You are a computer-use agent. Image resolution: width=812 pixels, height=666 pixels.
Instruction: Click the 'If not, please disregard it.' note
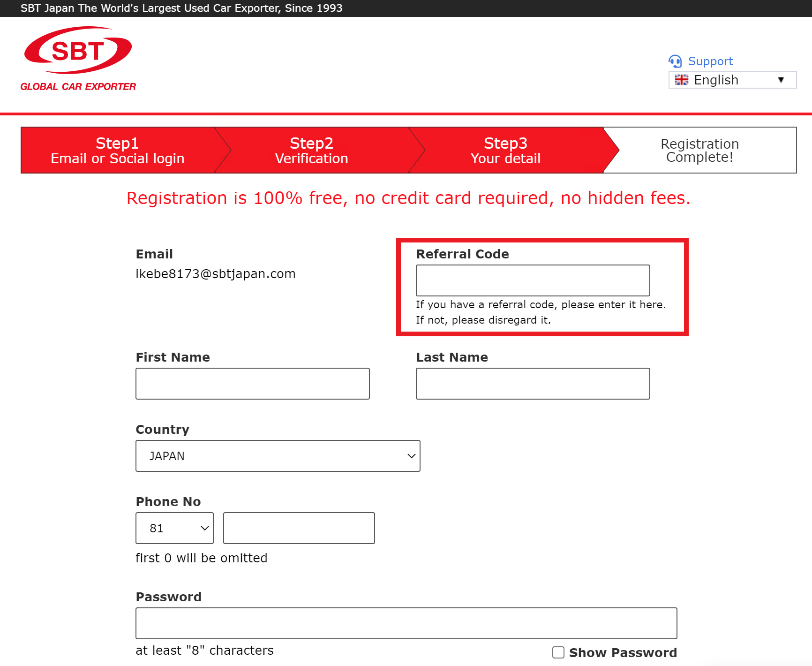483,320
